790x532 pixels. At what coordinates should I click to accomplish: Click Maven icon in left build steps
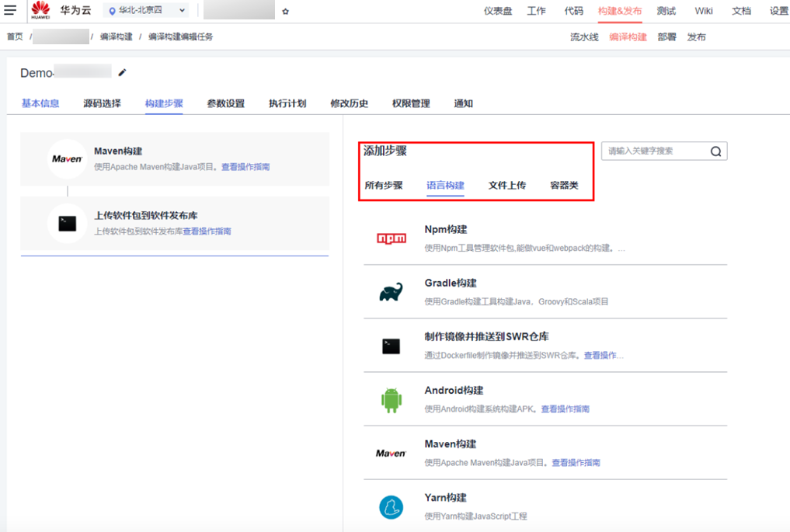tap(67, 158)
